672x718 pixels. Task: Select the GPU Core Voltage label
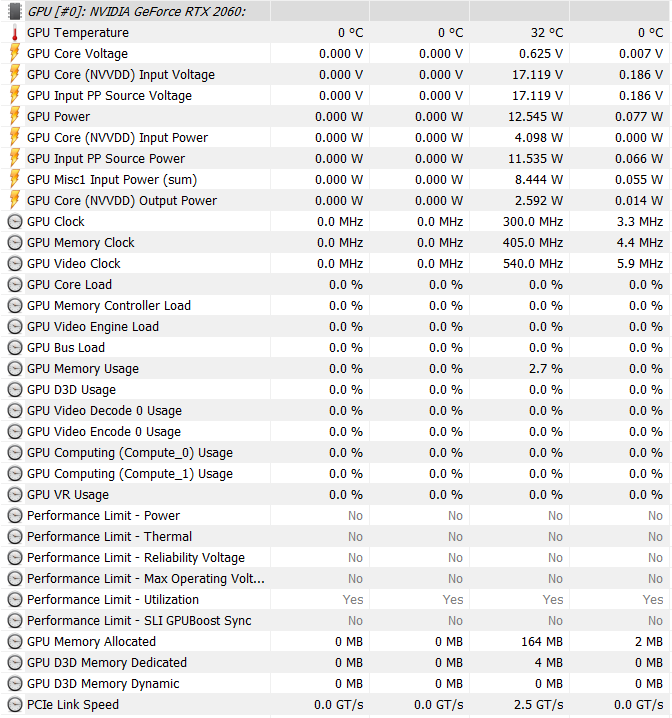tap(77, 54)
